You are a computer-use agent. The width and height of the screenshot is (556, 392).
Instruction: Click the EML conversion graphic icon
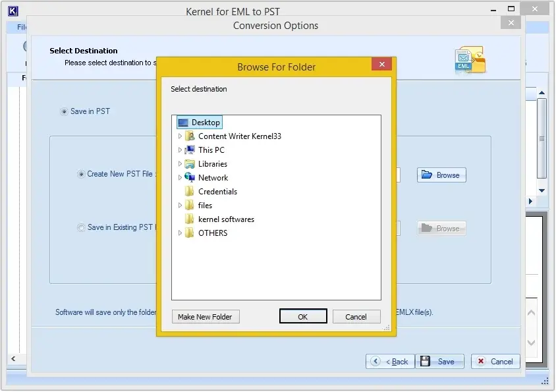pyautogui.click(x=470, y=59)
